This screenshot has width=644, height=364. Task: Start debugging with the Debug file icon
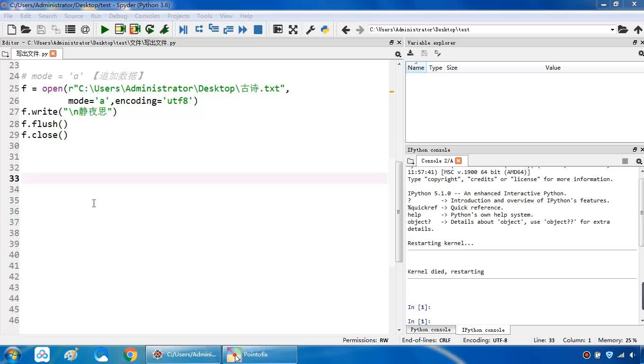[183, 29]
